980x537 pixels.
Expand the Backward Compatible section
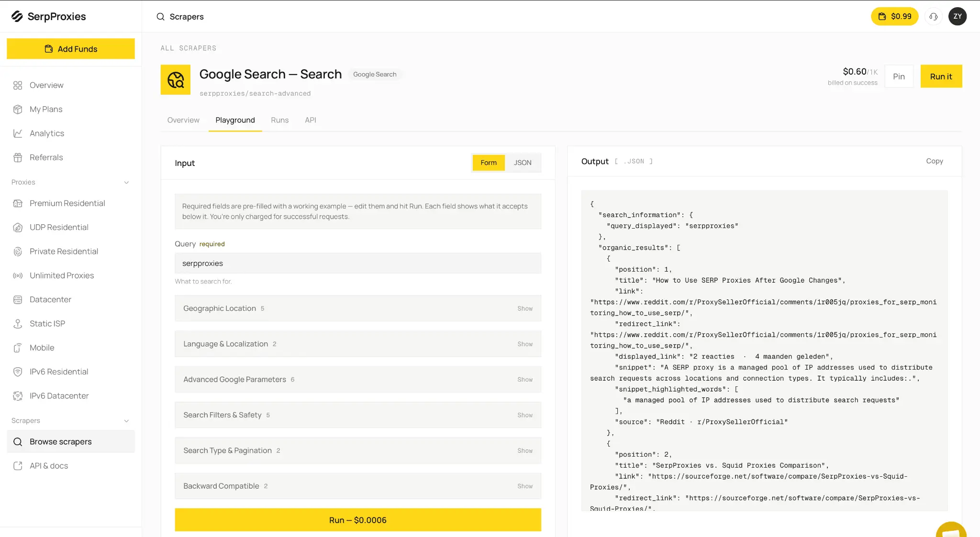coord(358,486)
